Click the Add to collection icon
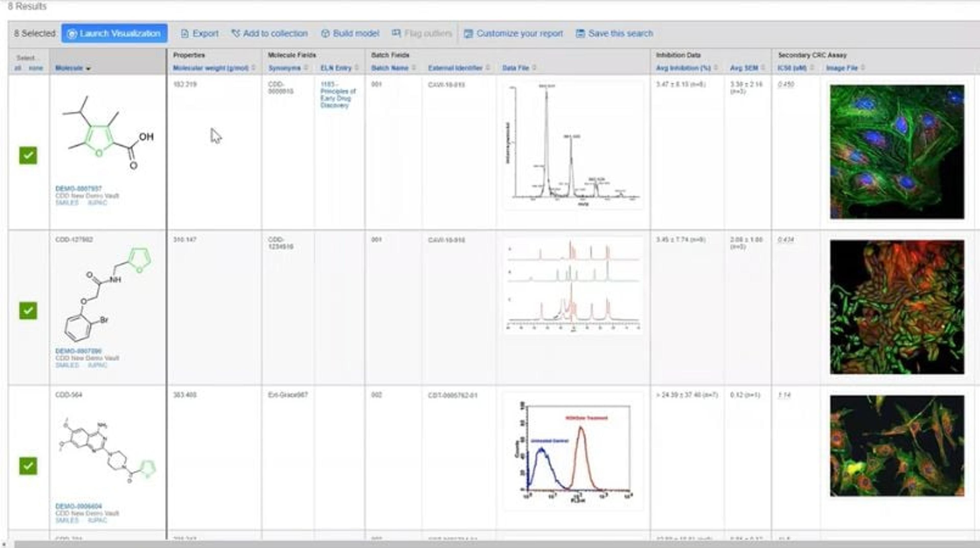This screenshot has width=980, height=548. click(x=236, y=33)
